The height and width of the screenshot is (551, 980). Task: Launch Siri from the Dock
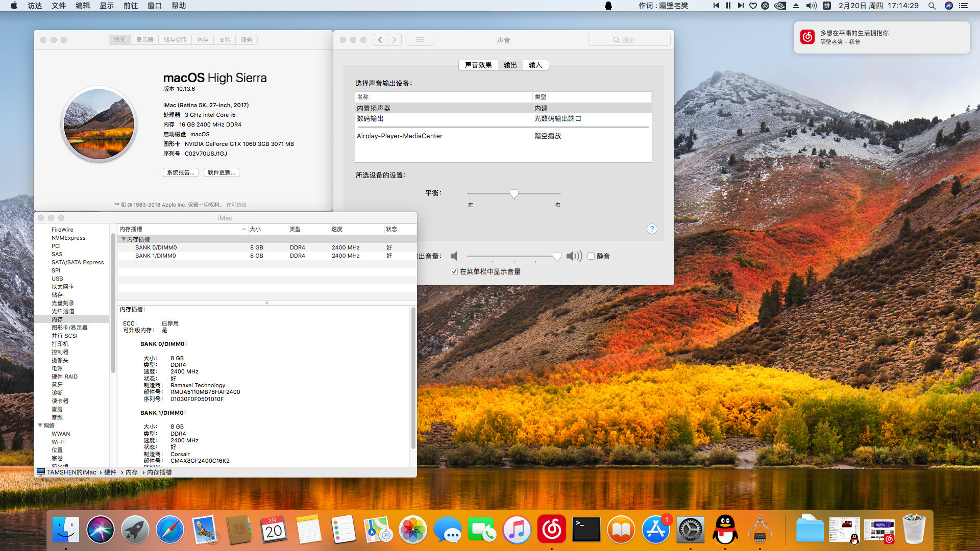(101, 530)
